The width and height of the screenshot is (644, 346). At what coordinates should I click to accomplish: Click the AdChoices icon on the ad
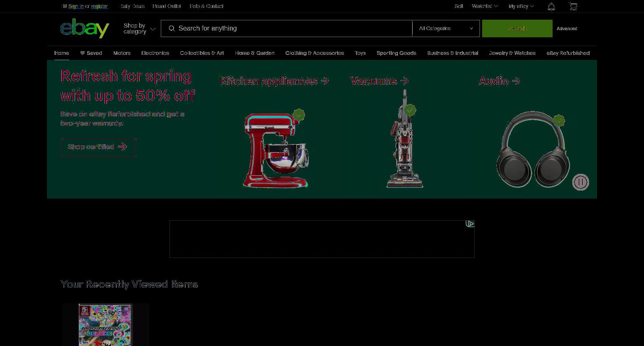[x=470, y=224]
